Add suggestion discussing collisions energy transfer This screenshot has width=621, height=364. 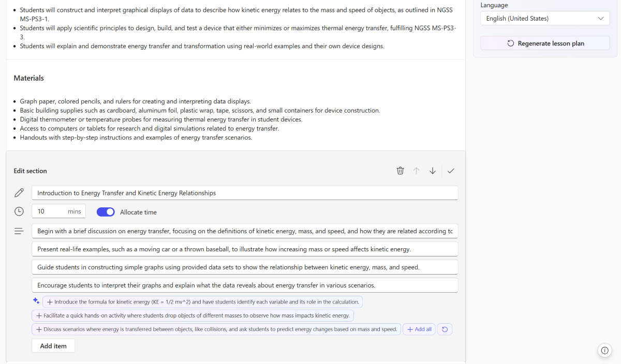coord(216,329)
